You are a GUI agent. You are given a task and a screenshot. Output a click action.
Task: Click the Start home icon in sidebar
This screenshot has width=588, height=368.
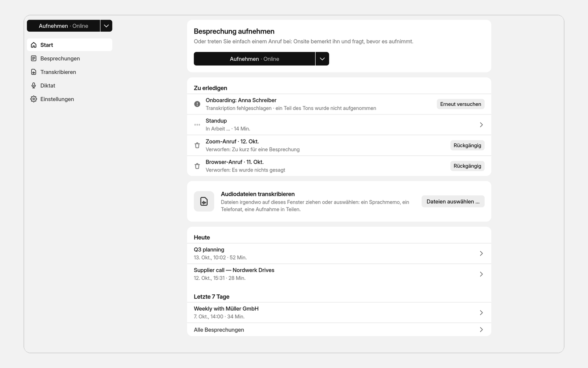(x=34, y=45)
